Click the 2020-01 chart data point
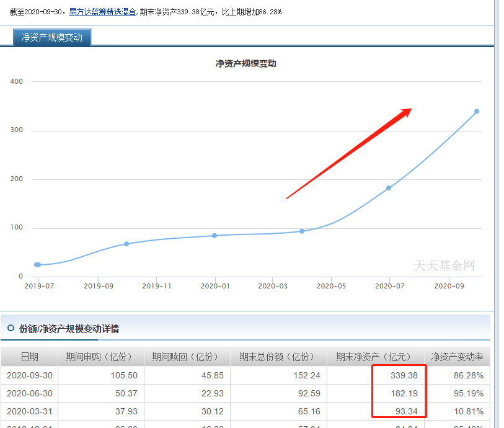The width and height of the screenshot is (504, 428). 214,235
